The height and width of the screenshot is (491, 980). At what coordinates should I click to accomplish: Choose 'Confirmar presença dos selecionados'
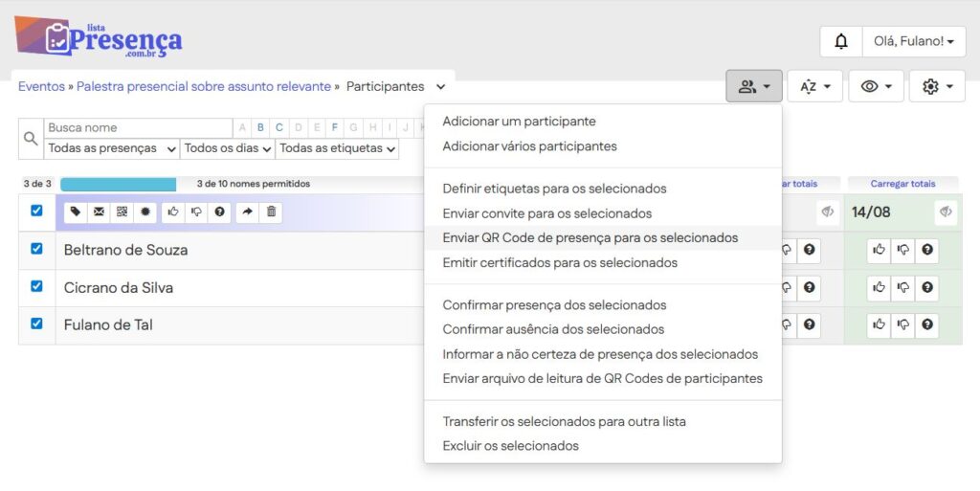point(603,305)
